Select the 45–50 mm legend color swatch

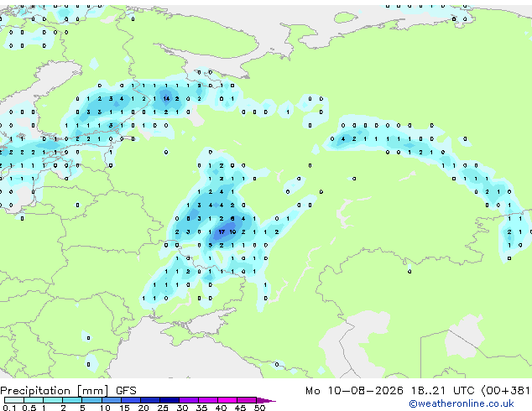tap(247, 400)
